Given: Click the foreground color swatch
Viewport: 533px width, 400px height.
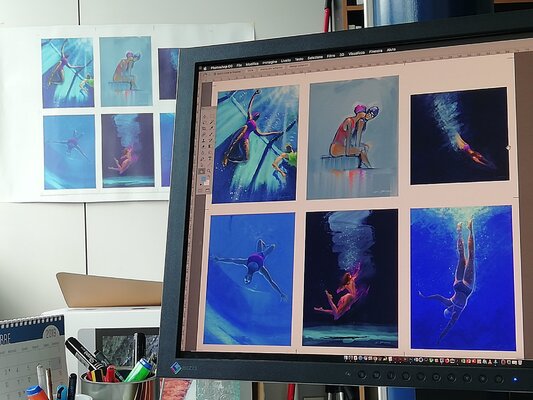Looking at the screenshot, I should coord(203,178).
